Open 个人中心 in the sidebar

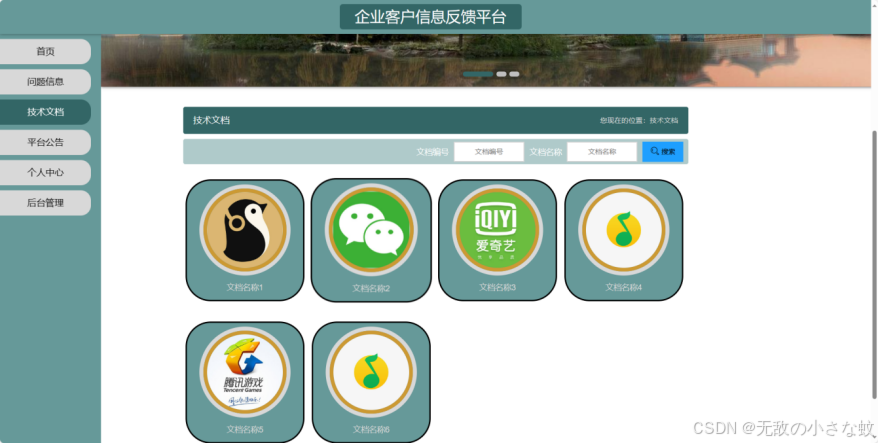(x=45, y=172)
